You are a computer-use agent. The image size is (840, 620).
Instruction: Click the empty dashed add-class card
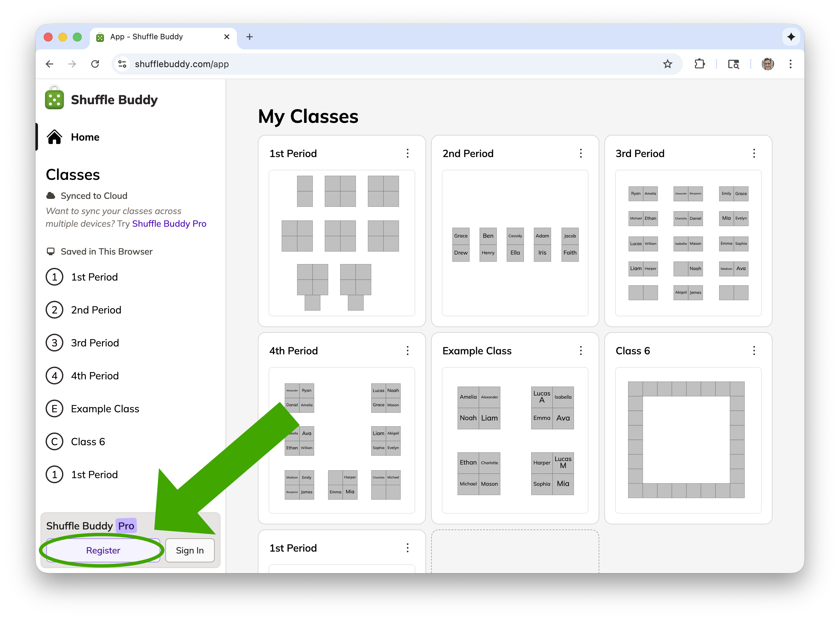coord(515,551)
